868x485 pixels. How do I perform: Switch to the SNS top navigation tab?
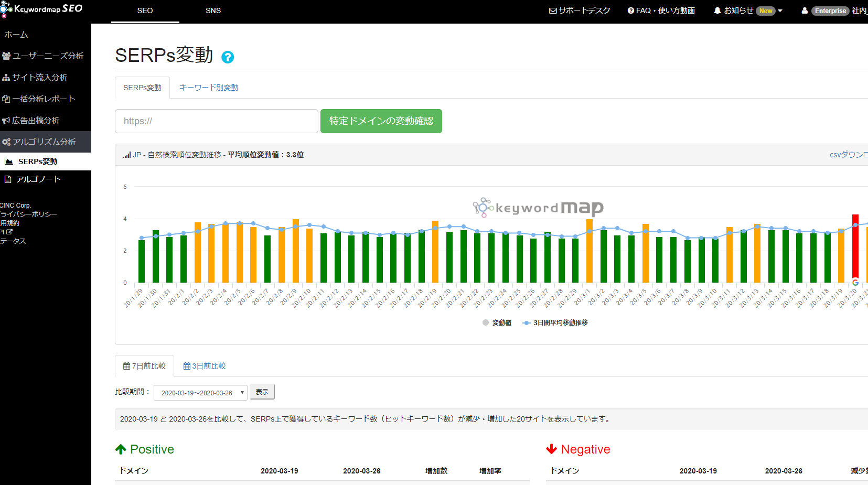click(213, 10)
